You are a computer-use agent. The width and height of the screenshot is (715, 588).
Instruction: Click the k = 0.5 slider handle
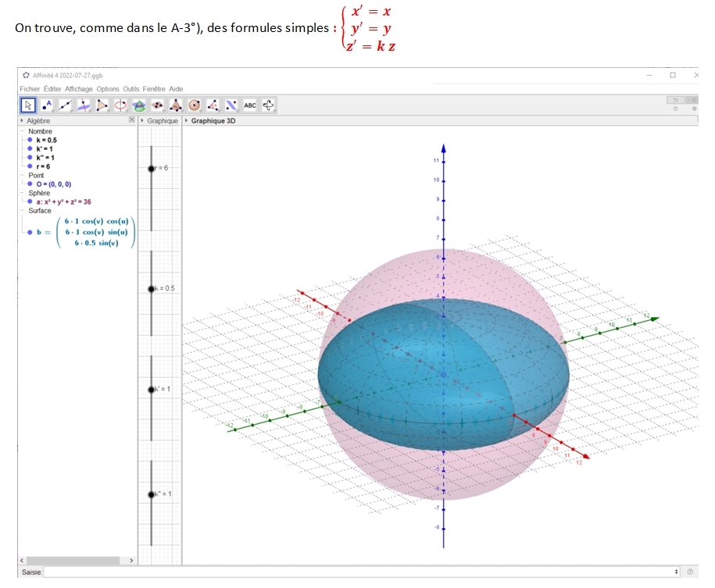[x=152, y=289]
